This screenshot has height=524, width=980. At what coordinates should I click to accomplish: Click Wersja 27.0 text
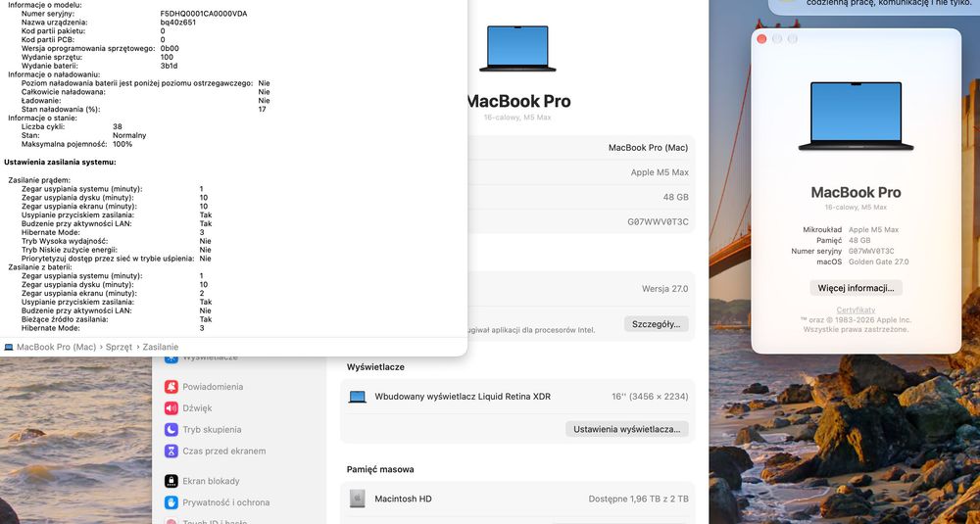click(x=665, y=289)
